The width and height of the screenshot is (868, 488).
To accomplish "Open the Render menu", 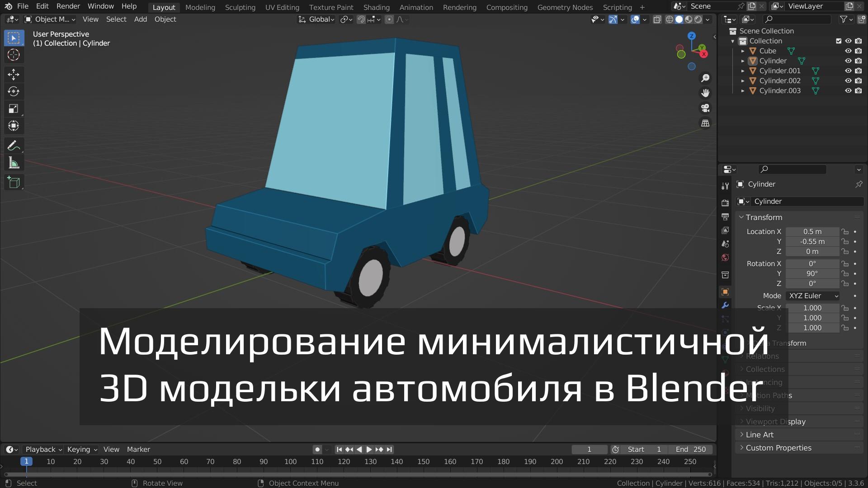I will [68, 6].
